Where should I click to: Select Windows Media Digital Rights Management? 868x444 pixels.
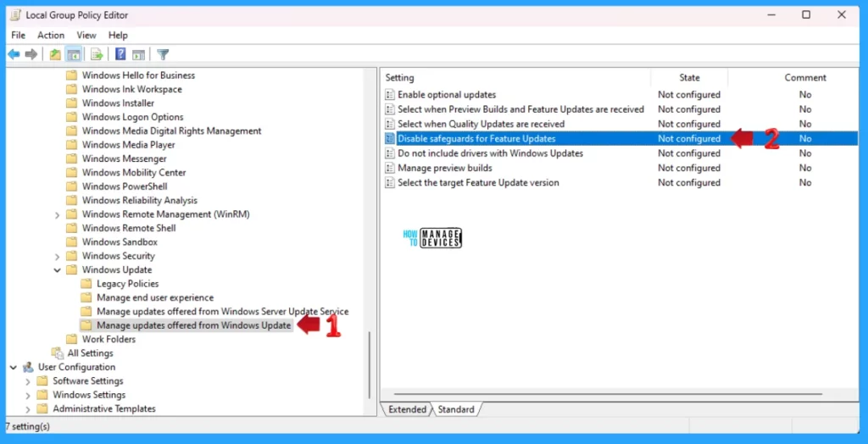171,130
